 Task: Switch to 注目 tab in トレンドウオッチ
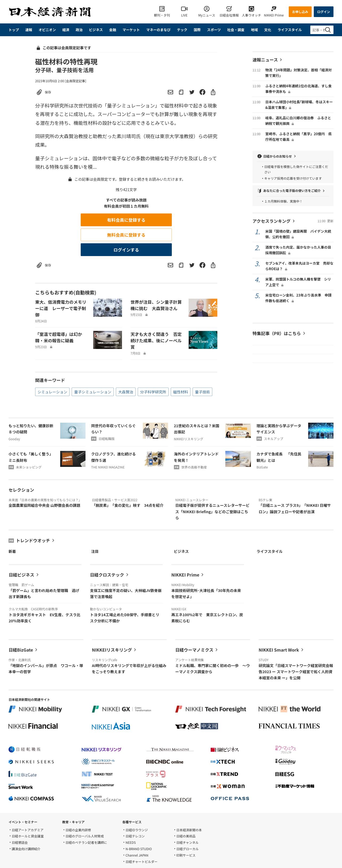95,552
